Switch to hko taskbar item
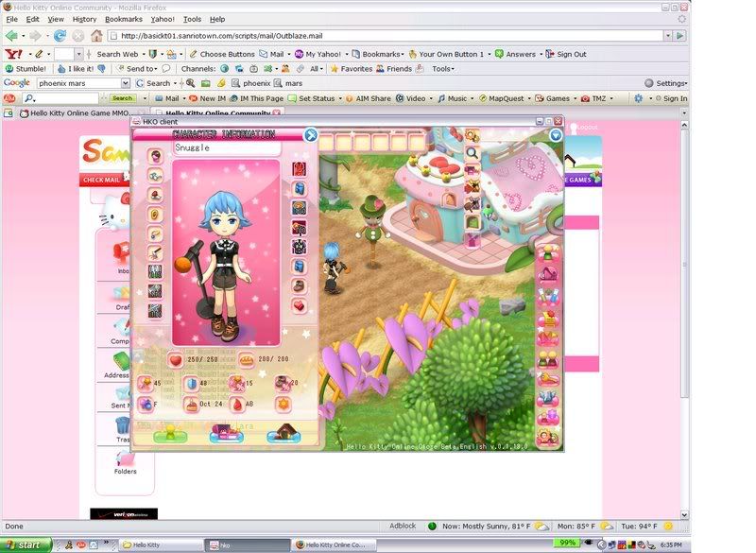This screenshot has height=553, width=756. click(247, 544)
